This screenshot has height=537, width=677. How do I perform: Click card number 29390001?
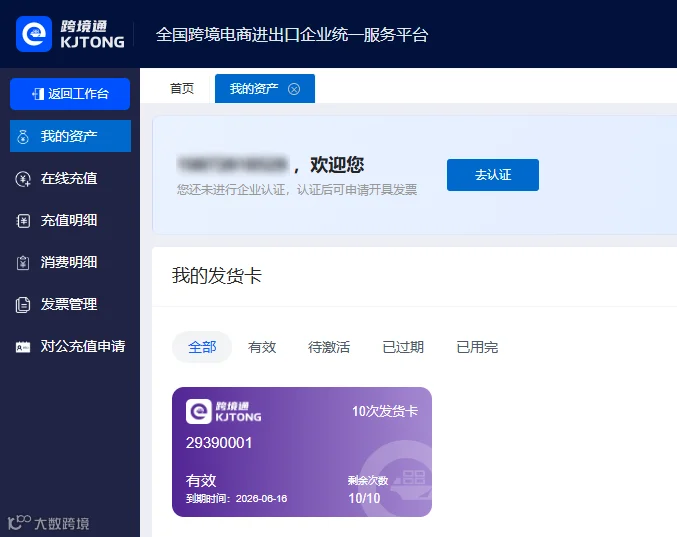click(x=219, y=443)
